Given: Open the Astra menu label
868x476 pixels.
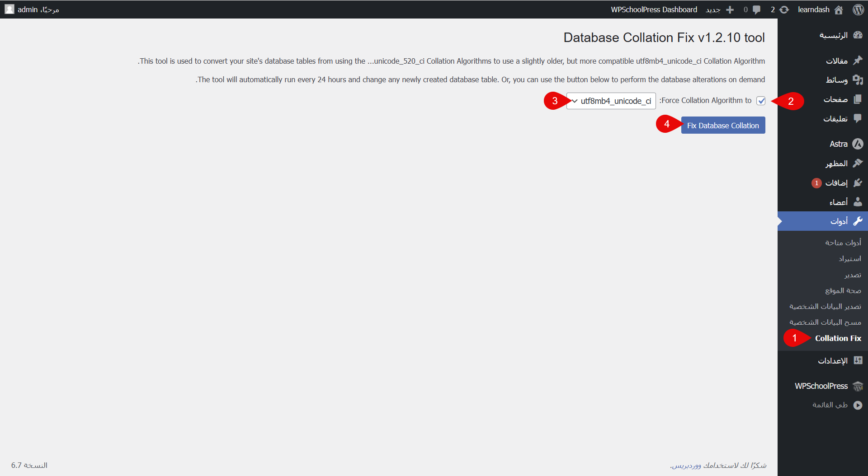Looking at the screenshot, I should (x=839, y=144).
